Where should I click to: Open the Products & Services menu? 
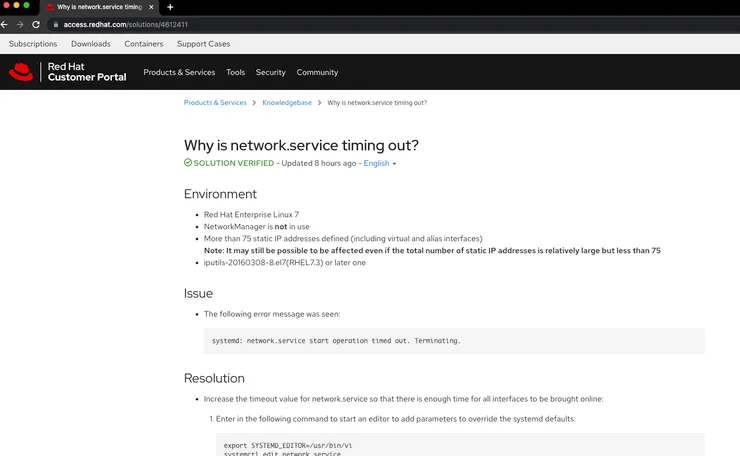(179, 72)
